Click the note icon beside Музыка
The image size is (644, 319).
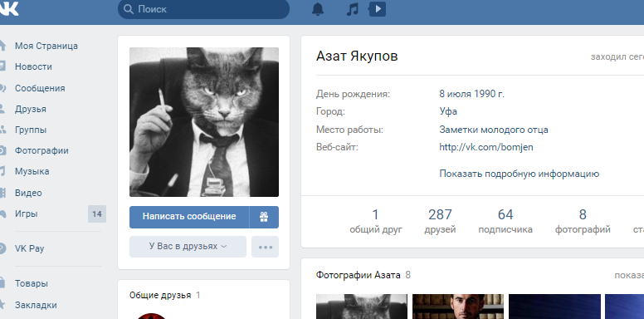click(x=2, y=171)
